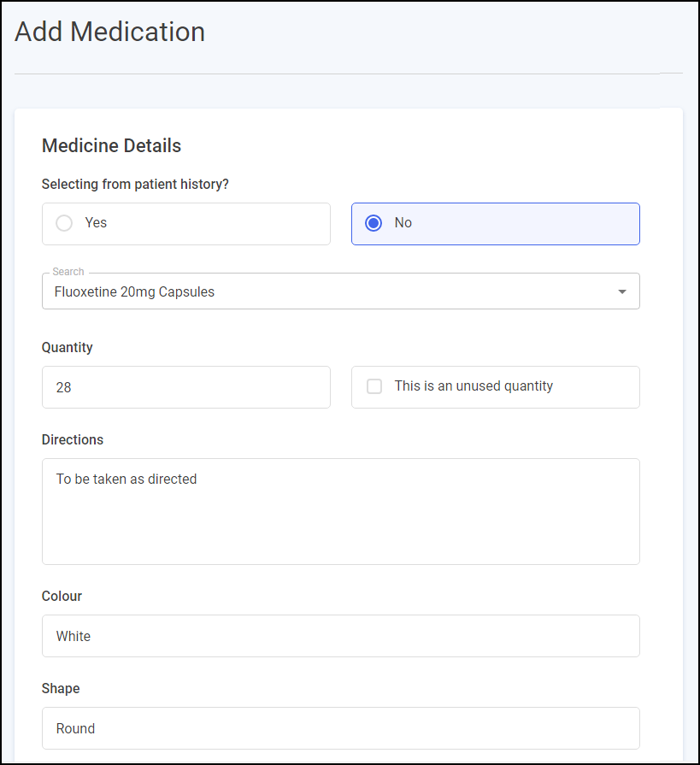Viewport: 700px width, 765px height.
Task: Click the Fluoxetine 20mg Capsules search text
Action: coord(134,292)
